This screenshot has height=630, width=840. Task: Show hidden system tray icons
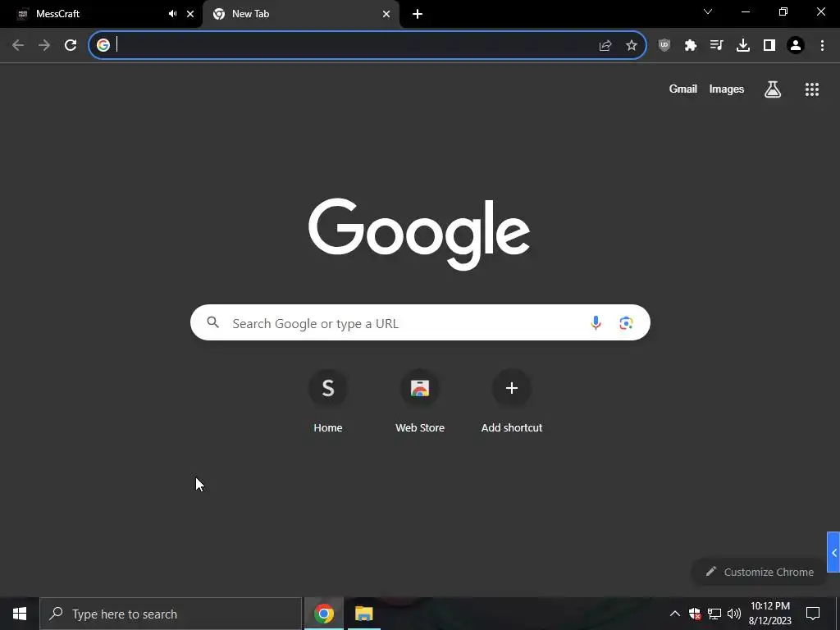(x=675, y=614)
